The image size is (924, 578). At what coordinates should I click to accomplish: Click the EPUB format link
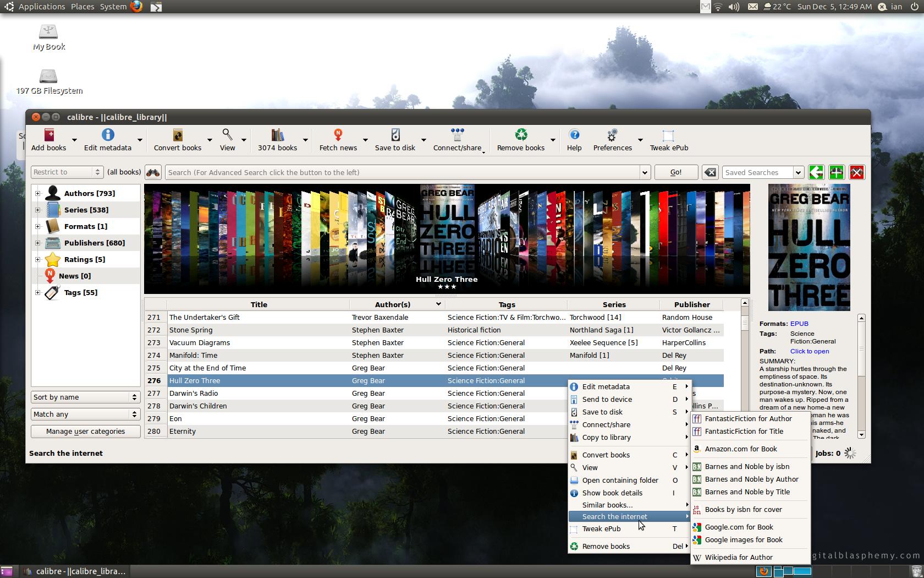click(799, 323)
